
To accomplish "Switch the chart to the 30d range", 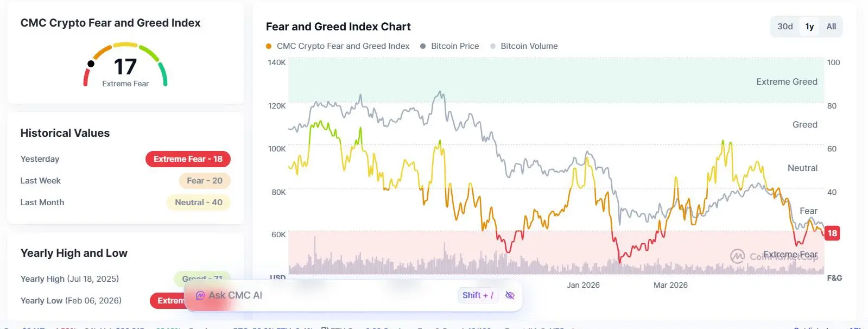I will pyautogui.click(x=785, y=27).
